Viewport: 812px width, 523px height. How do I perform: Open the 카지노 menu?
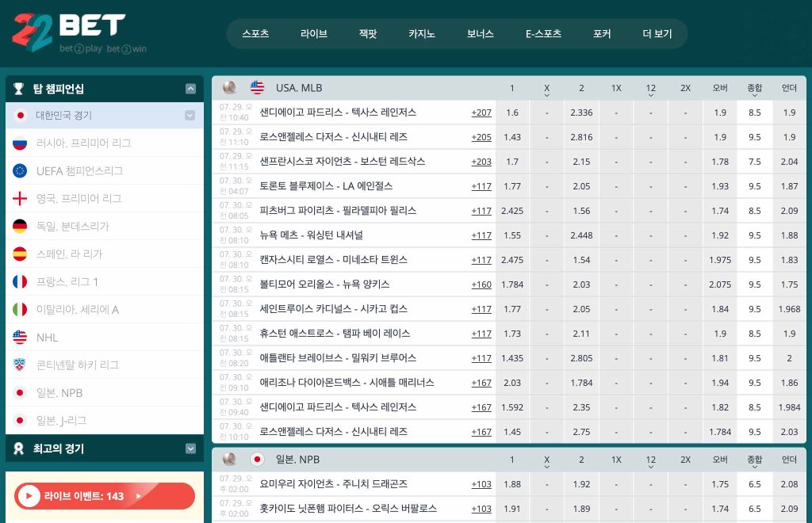pos(422,33)
